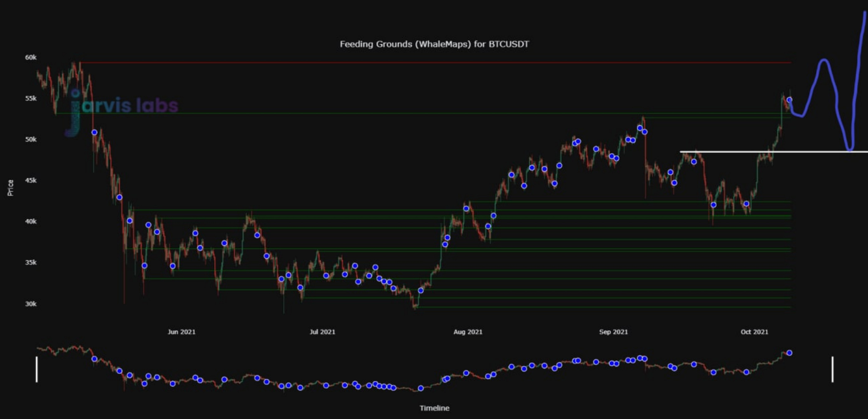Click the Oct 2021 timeline label
The width and height of the screenshot is (868, 419).
[x=754, y=332]
